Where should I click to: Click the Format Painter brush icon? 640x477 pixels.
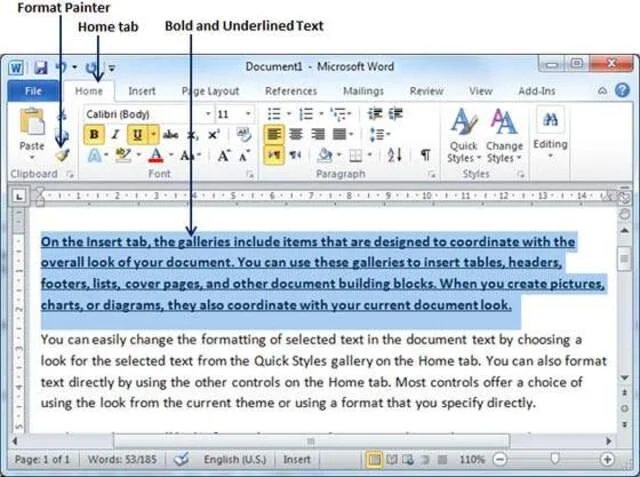63,155
